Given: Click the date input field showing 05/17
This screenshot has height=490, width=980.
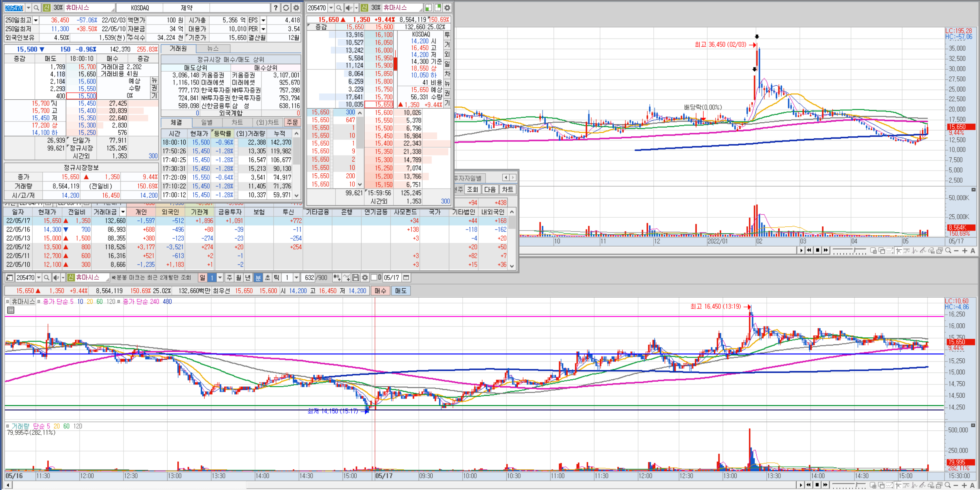Looking at the screenshot, I should pyautogui.click(x=391, y=278).
